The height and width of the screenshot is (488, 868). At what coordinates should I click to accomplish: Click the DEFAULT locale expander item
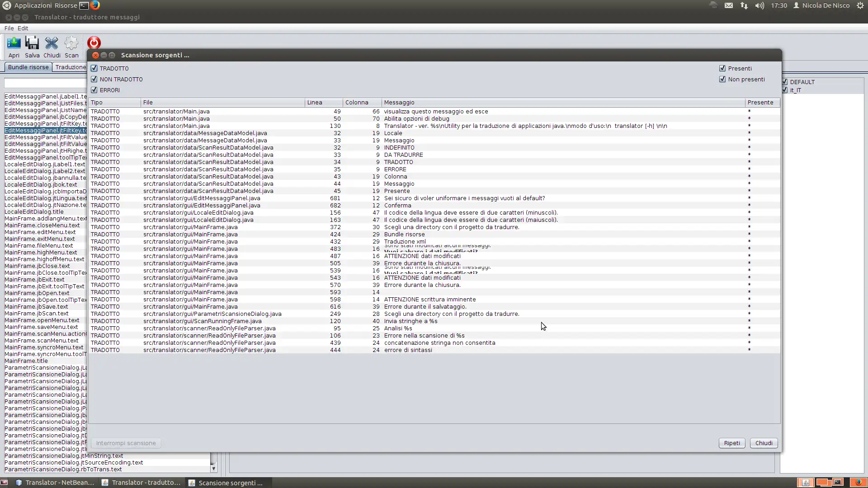(x=804, y=82)
